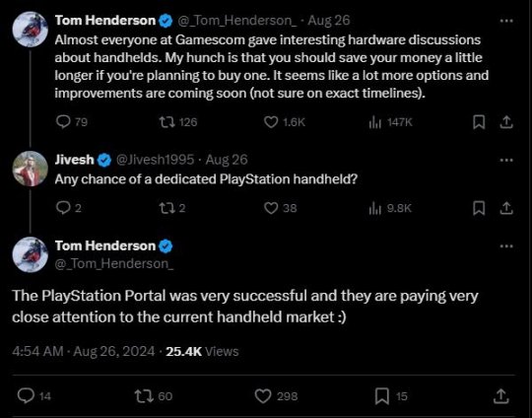Open the @Jivesh1995 profile handle
The height and width of the screenshot is (418, 532).
pos(155,160)
